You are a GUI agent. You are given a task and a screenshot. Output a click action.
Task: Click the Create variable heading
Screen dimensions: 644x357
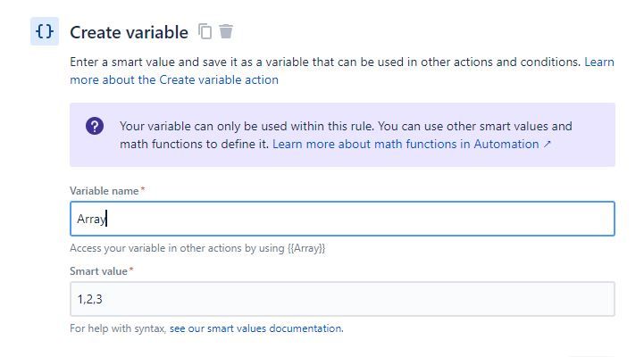[129, 32]
